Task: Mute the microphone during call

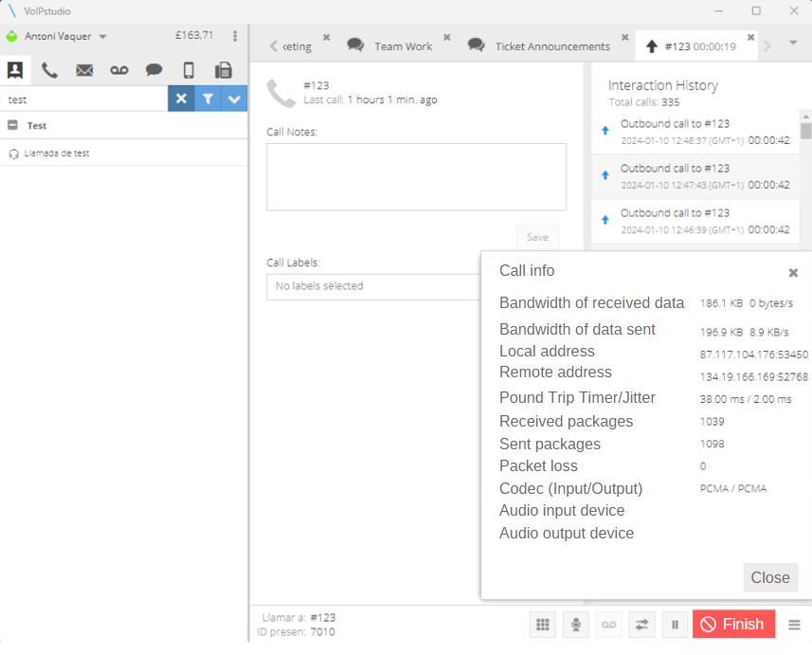Action: click(x=575, y=624)
